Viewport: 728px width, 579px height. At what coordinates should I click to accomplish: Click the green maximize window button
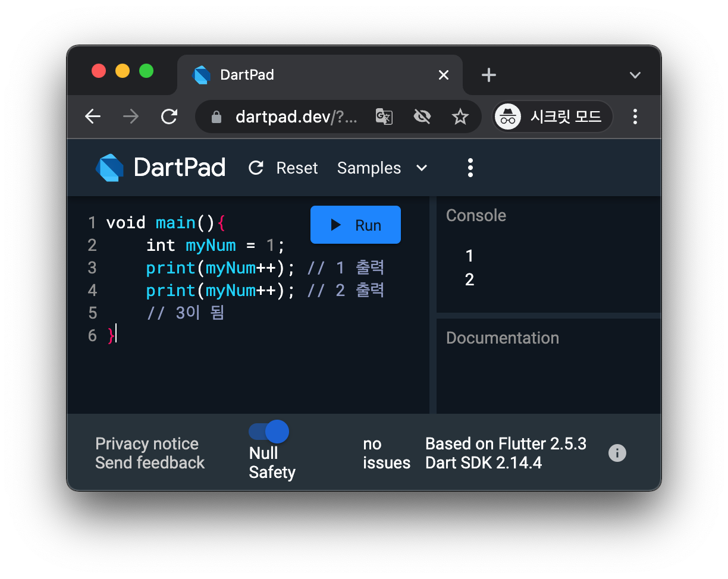(x=146, y=71)
